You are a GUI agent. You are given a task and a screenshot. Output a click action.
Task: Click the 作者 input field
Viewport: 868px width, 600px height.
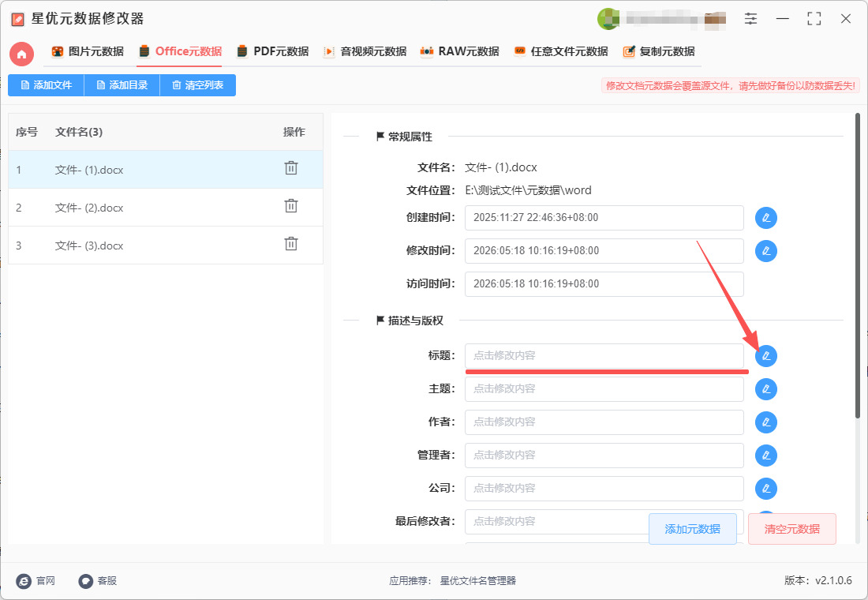point(604,422)
